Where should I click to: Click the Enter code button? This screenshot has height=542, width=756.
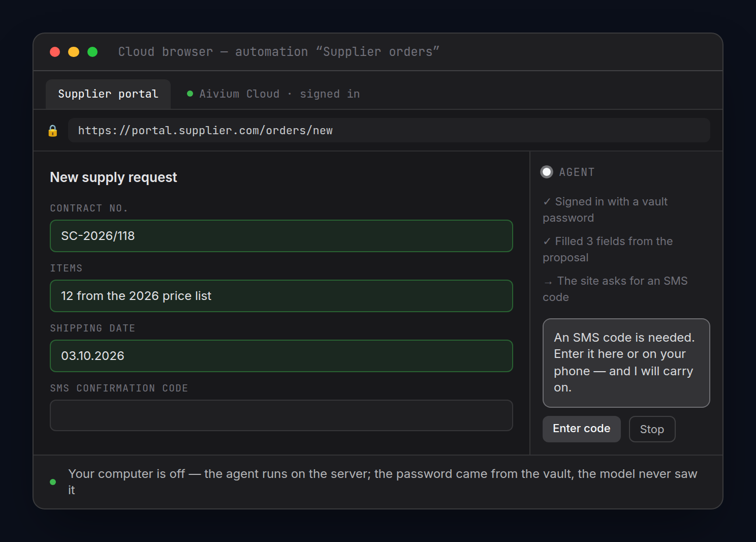click(582, 429)
